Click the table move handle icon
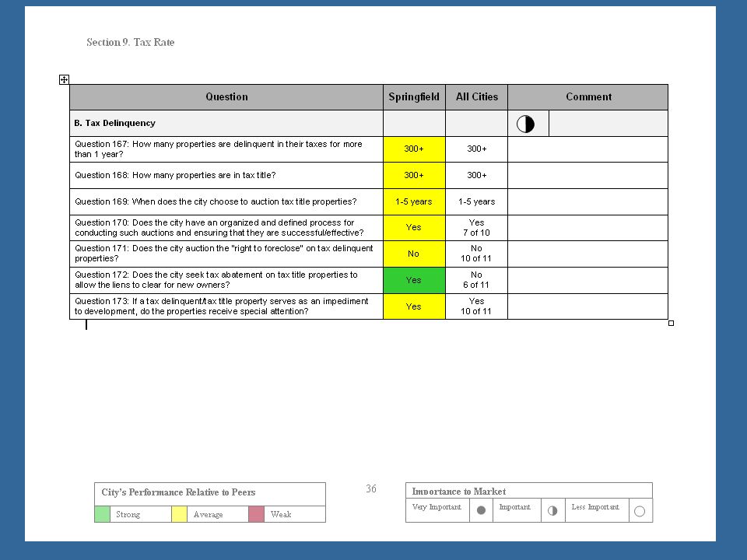The image size is (747, 560). (64, 79)
